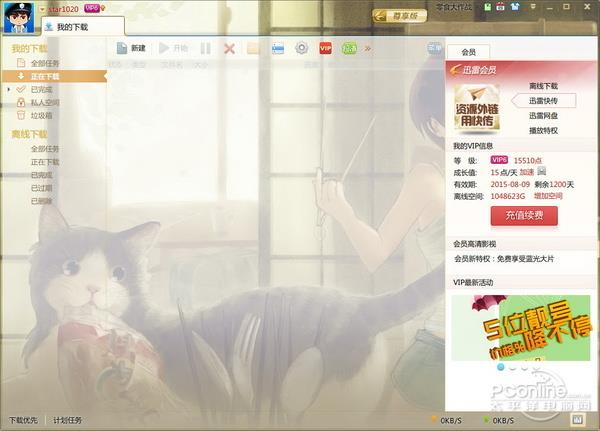Click the pause icon in the toolbar

pos(205,48)
